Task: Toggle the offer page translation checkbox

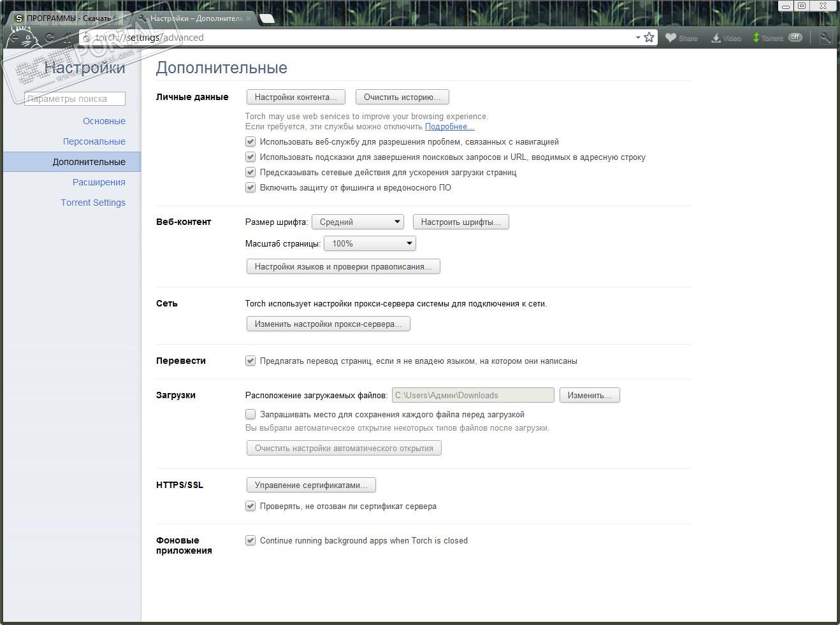Action: coord(250,361)
